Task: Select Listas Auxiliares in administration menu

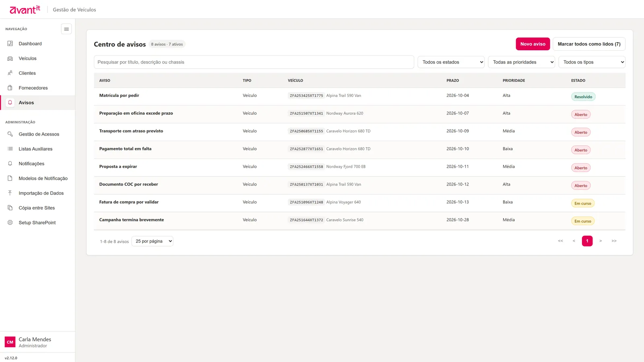Action: click(x=37, y=149)
